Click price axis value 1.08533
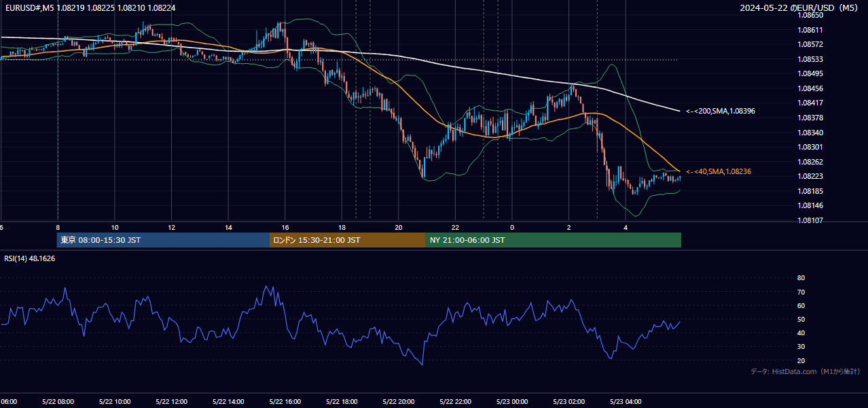The width and height of the screenshot is (868, 408). coord(810,59)
